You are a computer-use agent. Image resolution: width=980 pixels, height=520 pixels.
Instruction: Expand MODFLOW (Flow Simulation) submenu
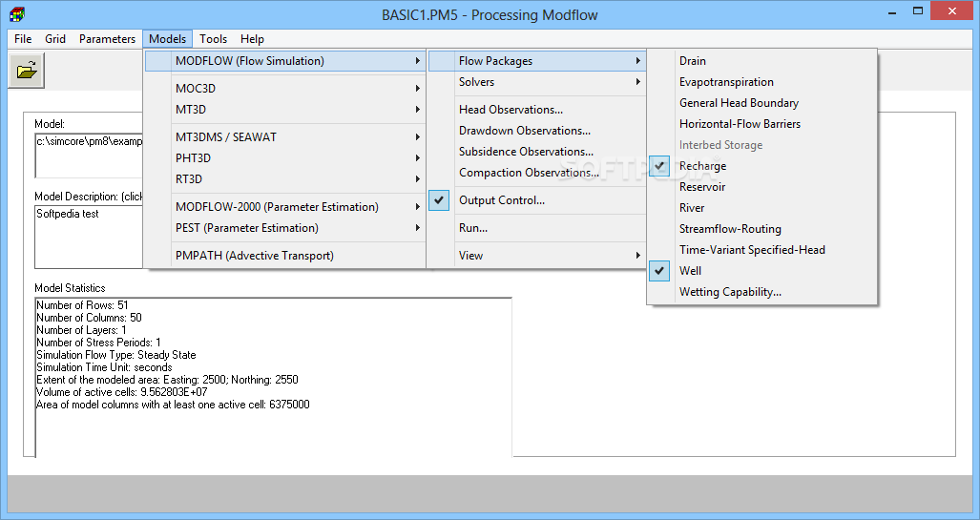285,61
